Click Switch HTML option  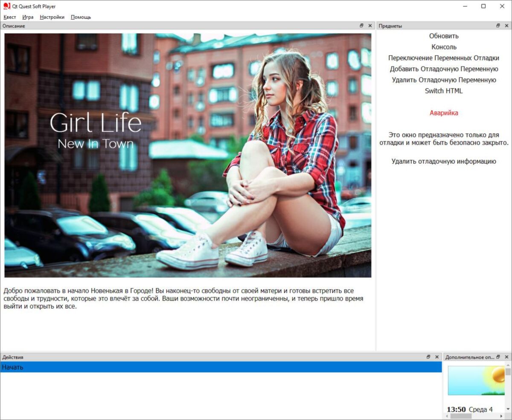(444, 91)
